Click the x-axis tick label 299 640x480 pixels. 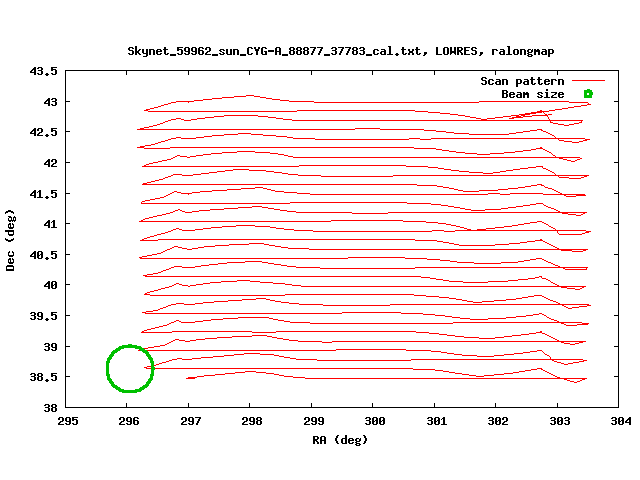[313, 421]
